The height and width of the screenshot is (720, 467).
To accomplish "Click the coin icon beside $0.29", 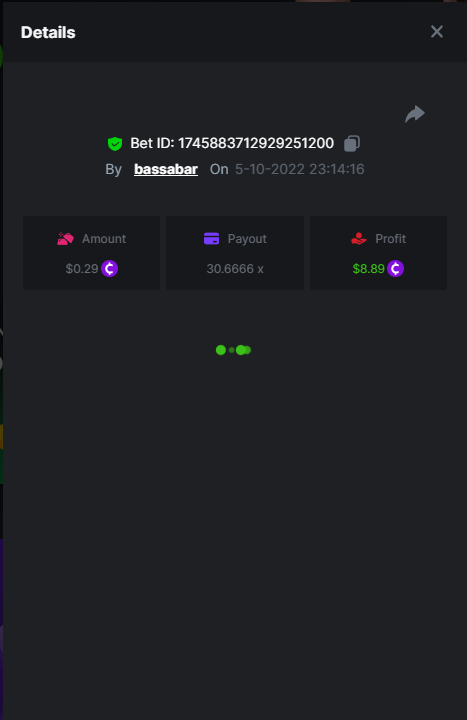I will click(x=109, y=269).
